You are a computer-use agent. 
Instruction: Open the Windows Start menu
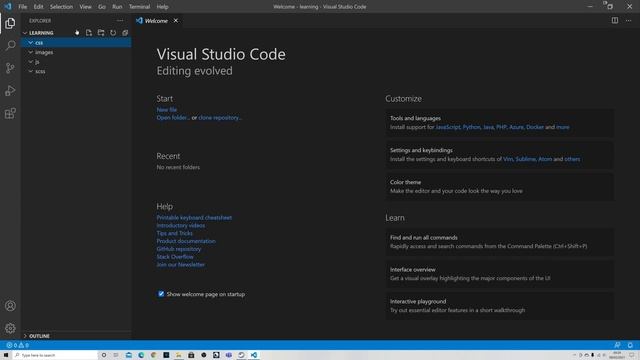click(x=6, y=355)
